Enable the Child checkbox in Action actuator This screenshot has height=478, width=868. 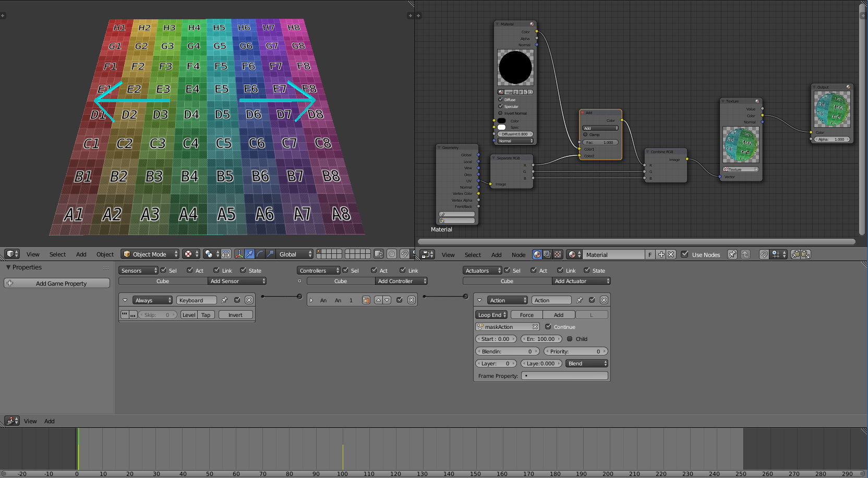point(569,339)
